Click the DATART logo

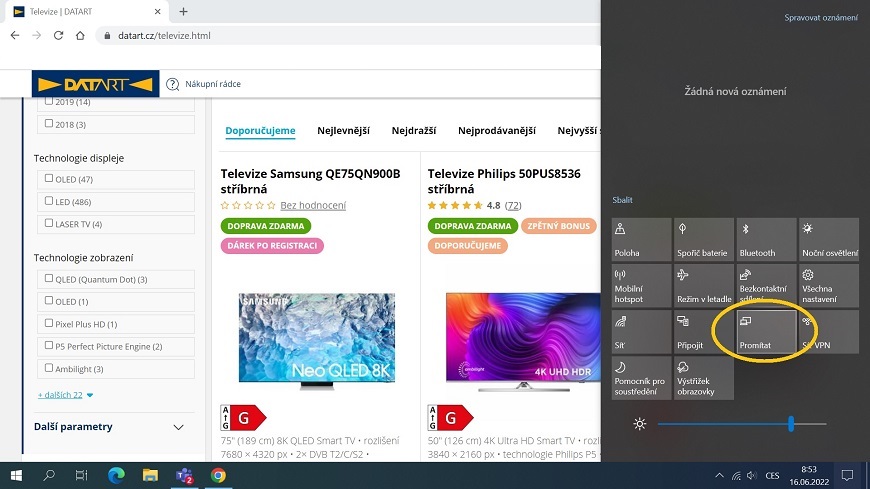tap(95, 84)
